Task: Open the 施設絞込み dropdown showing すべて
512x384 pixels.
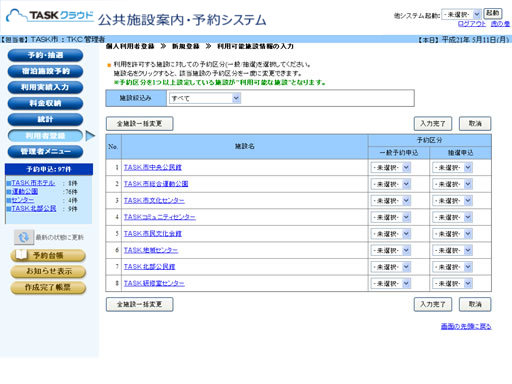Action: (205, 98)
